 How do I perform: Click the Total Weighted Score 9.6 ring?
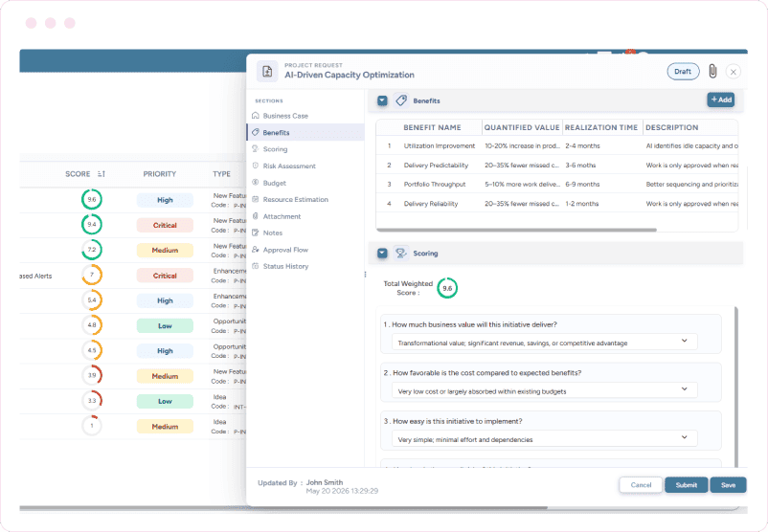447,288
